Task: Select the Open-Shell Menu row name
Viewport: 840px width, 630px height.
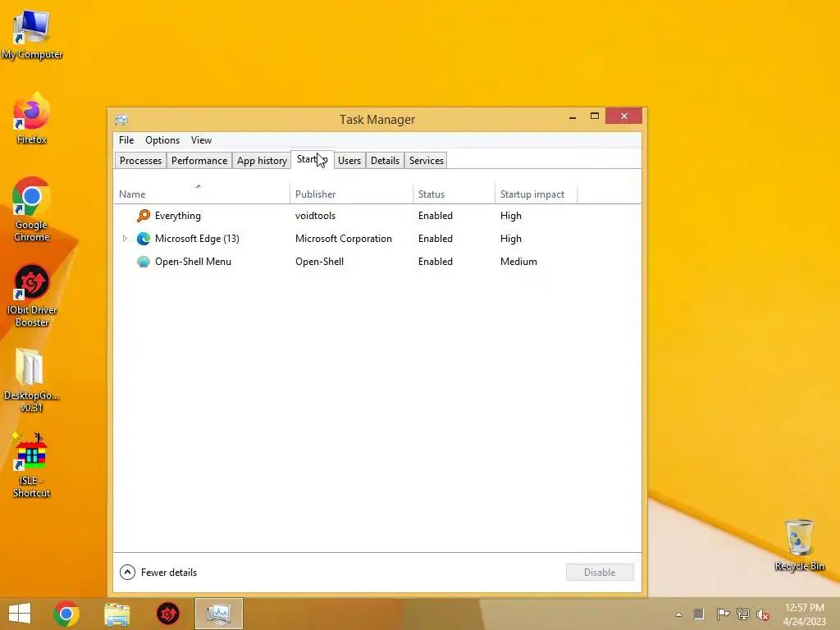Action: point(194,262)
